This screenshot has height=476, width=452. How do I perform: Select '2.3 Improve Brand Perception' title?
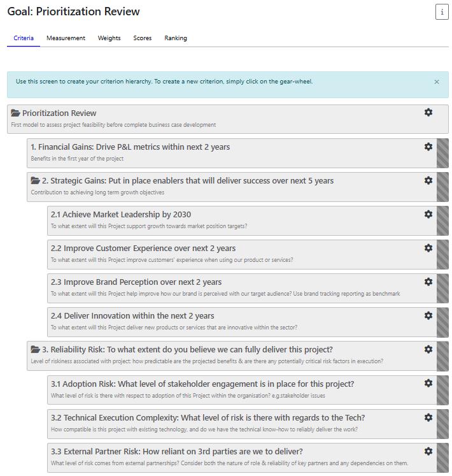[136, 282]
